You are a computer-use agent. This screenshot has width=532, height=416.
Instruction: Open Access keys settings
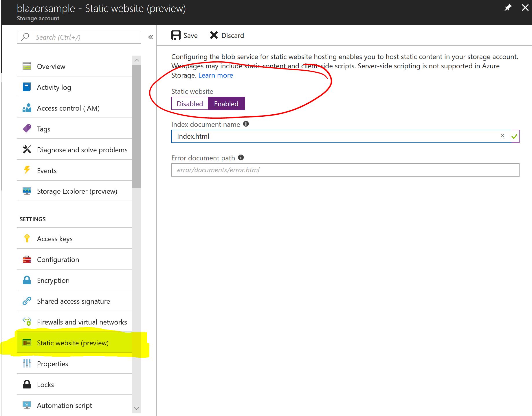(74, 239)
